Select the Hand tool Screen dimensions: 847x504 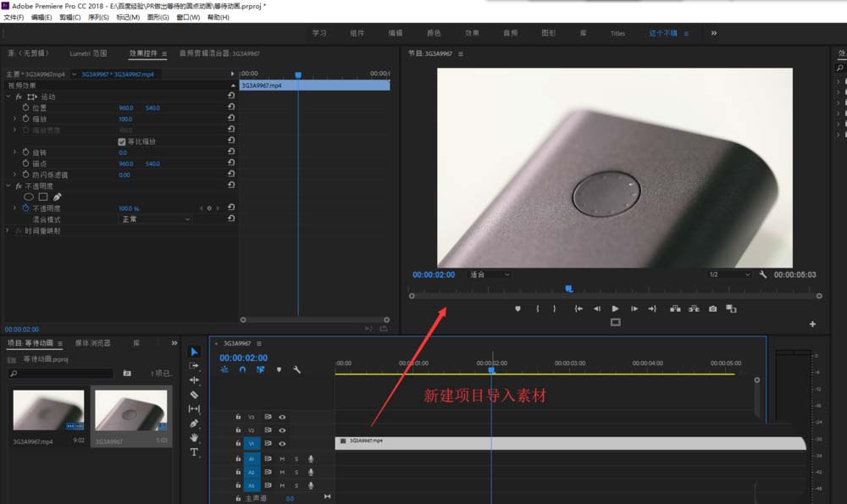(x=194, y=438)
